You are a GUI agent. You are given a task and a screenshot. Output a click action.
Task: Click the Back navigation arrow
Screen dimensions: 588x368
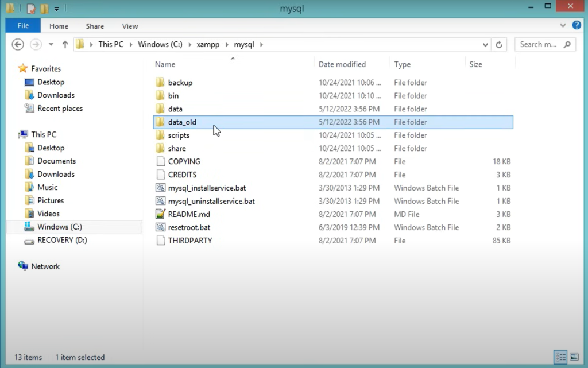(17, 44)
